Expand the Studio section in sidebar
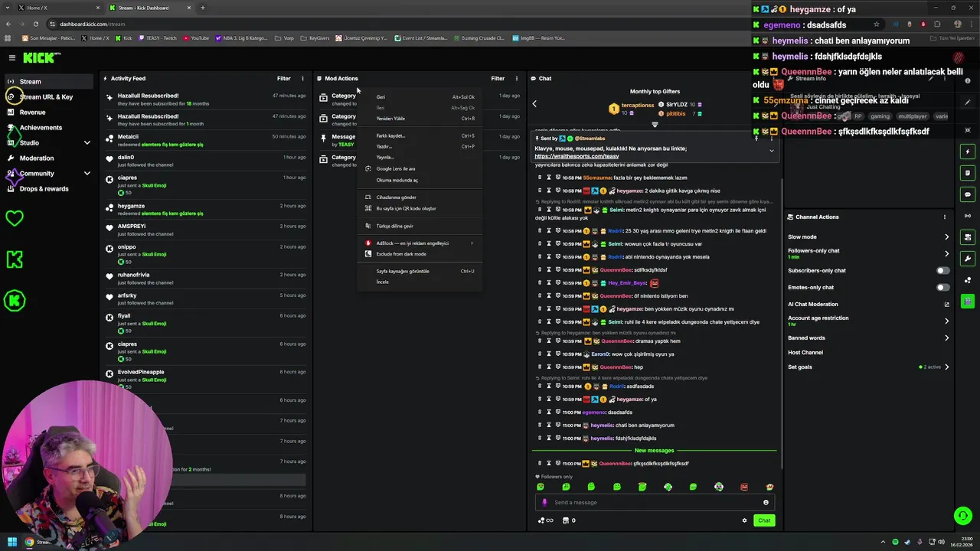This screenshot has width=980, height=551. (x=87, y=142)
